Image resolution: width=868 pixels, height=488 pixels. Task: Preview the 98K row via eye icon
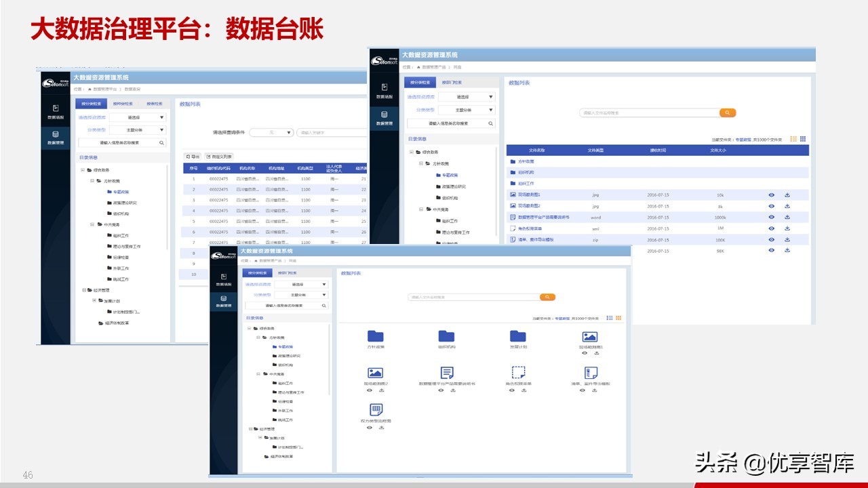(x=771, y=250)
